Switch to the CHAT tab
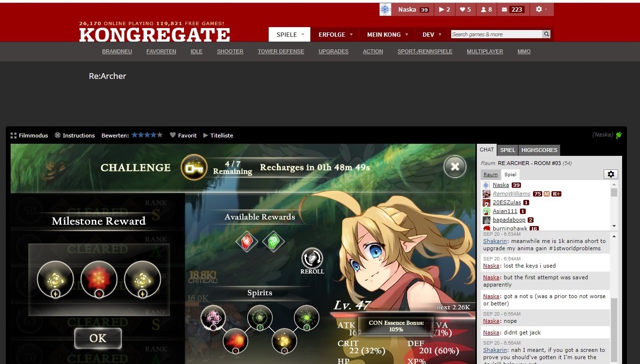640x364 pixels. (x=487, y=150)
